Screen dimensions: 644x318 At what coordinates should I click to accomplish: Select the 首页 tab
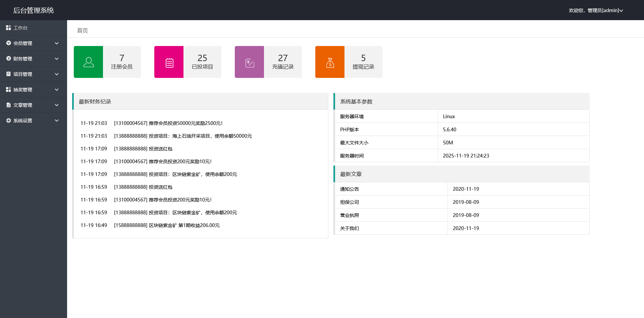[83, 31]
